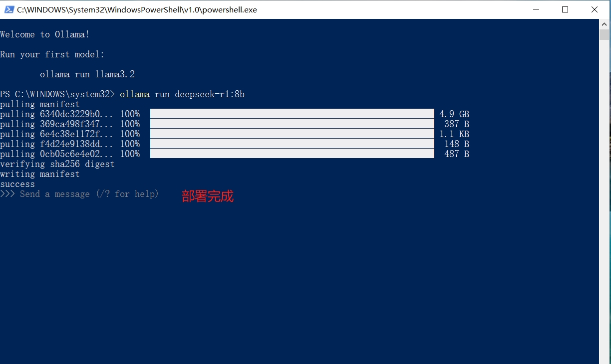The image size is (611, 364).
Task: Click the progress bar for 4.9 GB download
Action: point(292,114)
